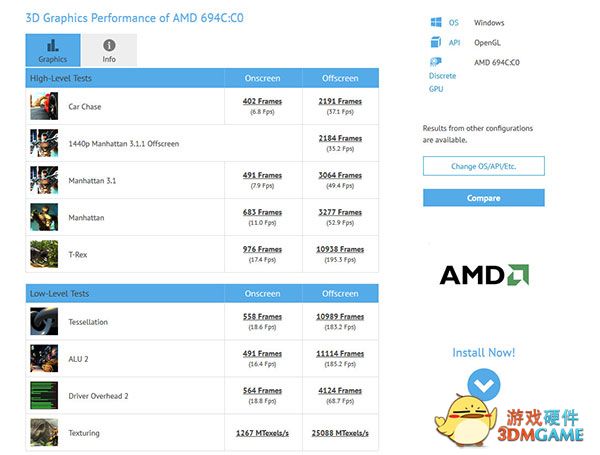This screenshot has height=455, width=600.
Task: Click the Compare button
Action: click(484, 198)
